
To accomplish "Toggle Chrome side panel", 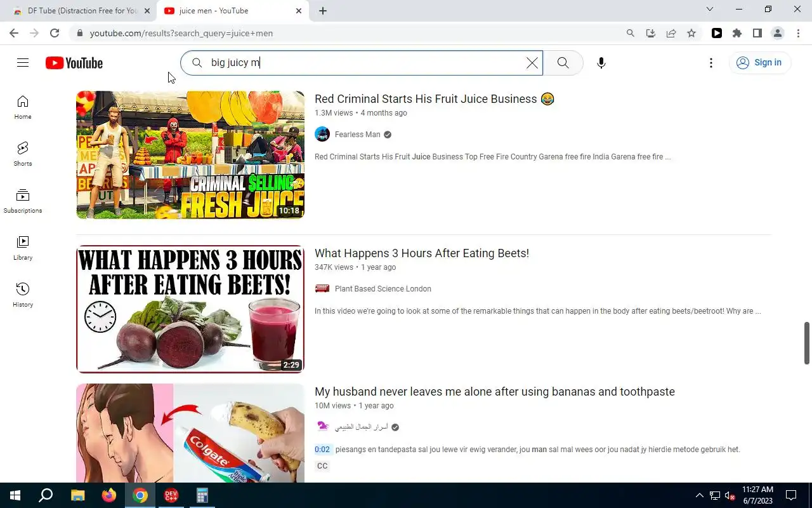I will click(757, 33).
